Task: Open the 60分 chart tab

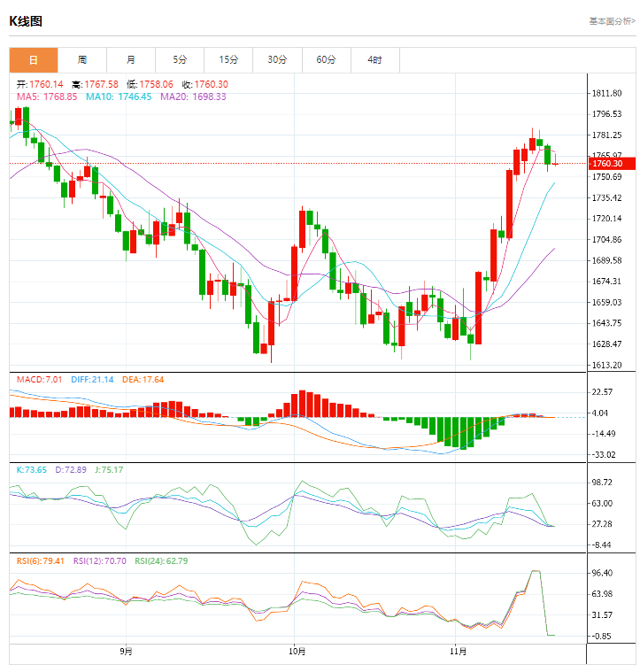Action: click(327, 60)
